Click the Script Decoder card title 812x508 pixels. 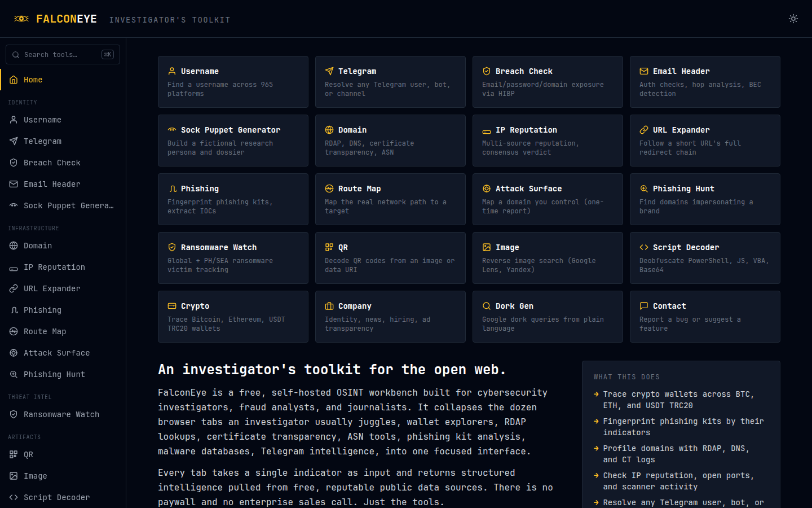pyautogui.click(x=686, y=247)
